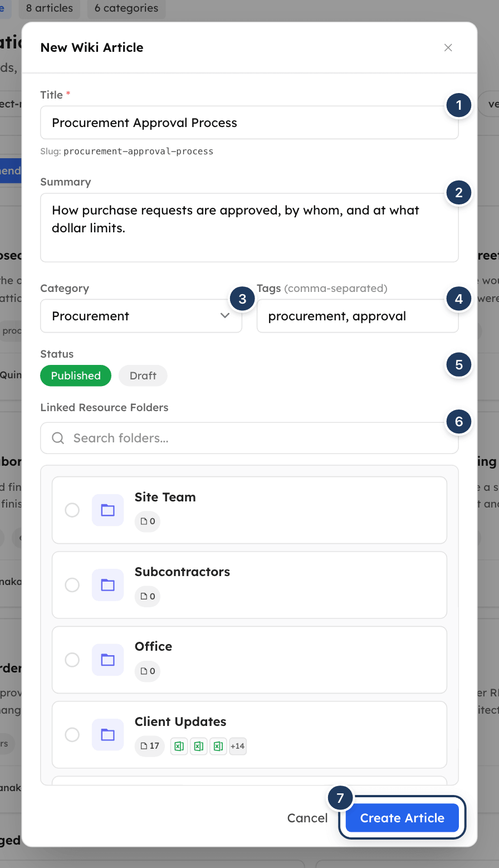Click the Subcontractors folder name
Screen dimensions: 499x868
click(x=182, y=572)
